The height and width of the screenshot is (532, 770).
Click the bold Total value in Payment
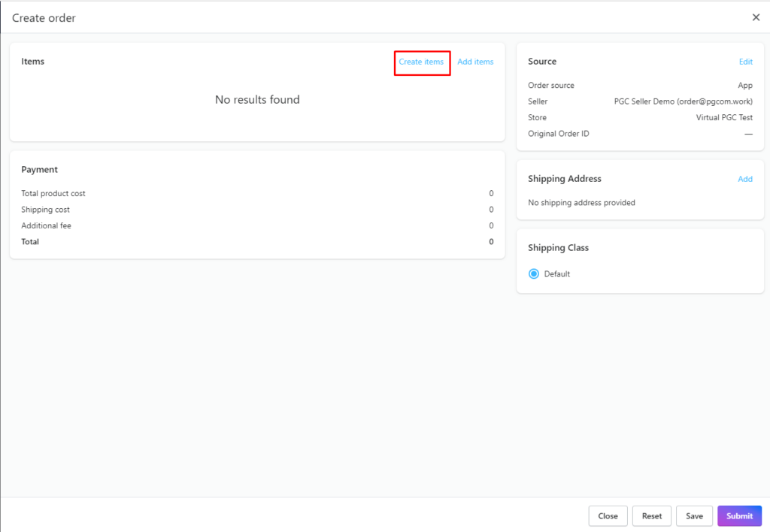(491, 241)
